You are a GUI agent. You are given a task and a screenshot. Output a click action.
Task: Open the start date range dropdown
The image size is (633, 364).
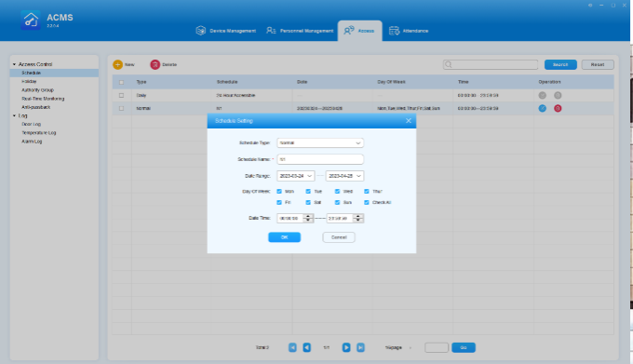coord(295,176)
